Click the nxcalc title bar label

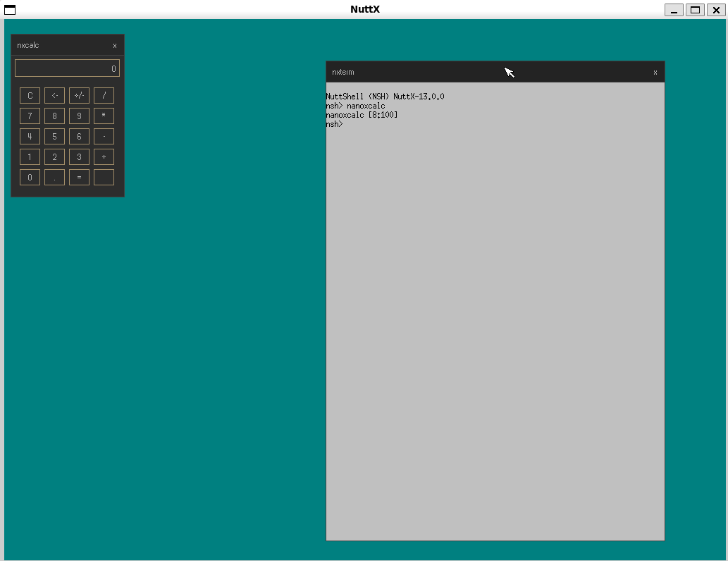pyautogui.click(x=28, y=46)
